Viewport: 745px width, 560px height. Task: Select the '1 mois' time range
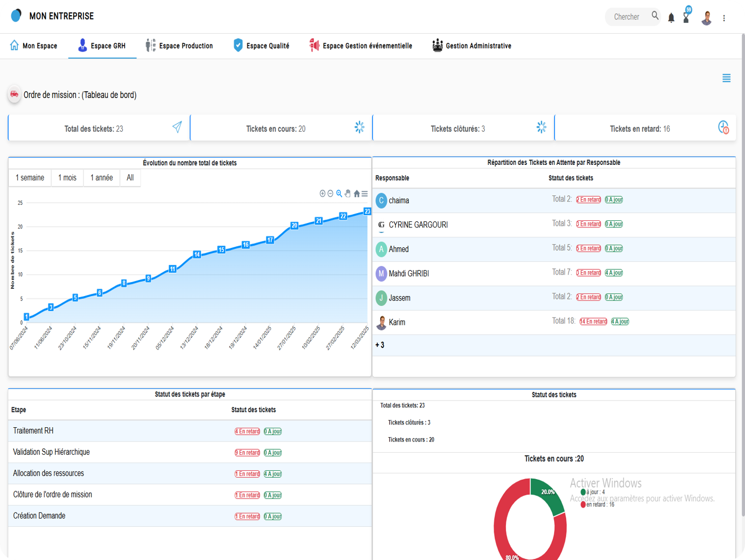click(x=68, y=178)
